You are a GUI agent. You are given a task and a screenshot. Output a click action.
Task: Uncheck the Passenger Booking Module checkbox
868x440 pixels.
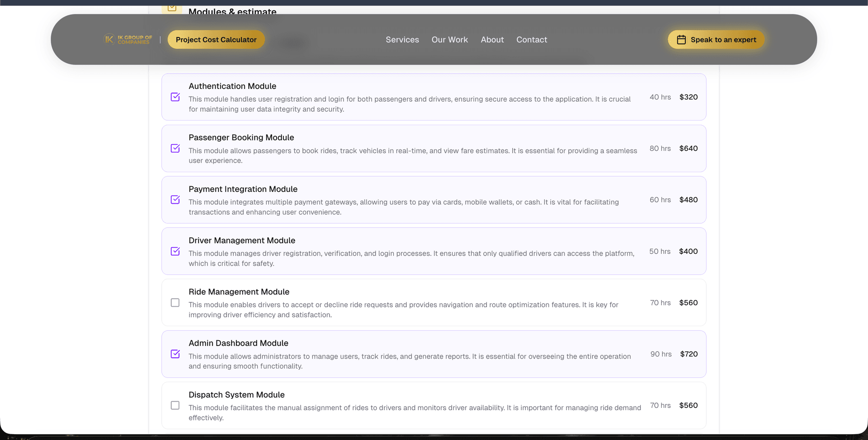(175, 149)
